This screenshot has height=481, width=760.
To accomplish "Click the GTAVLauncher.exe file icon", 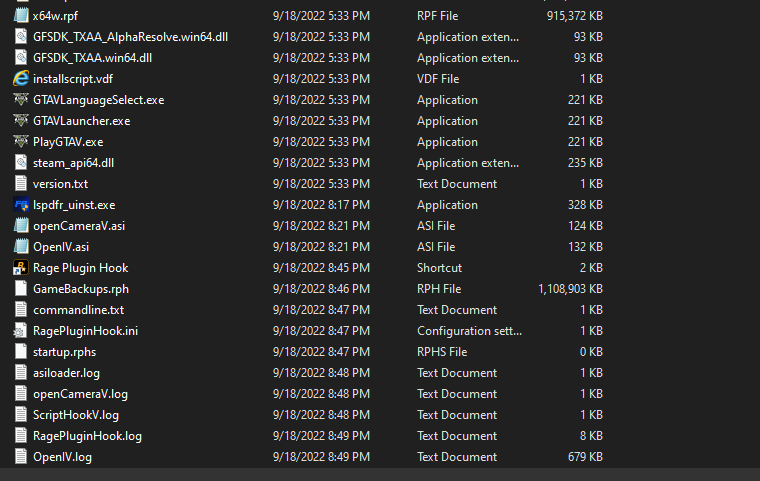I will [x=21, y=121].
